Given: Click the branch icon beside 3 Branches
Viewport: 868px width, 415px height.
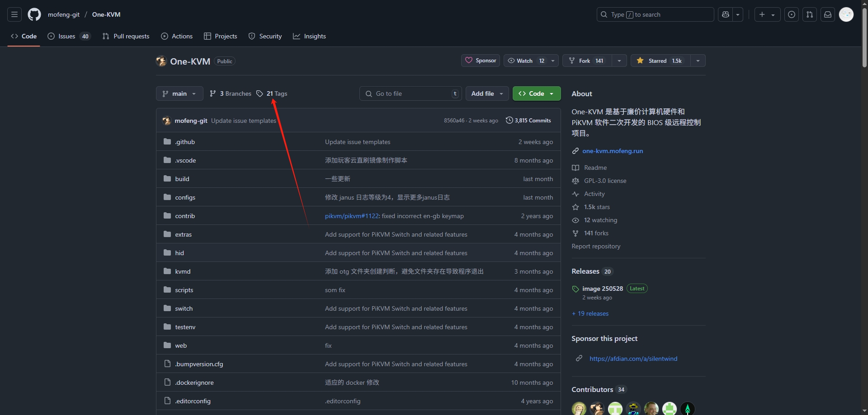Looking at the screenshot, I should 213,93.
